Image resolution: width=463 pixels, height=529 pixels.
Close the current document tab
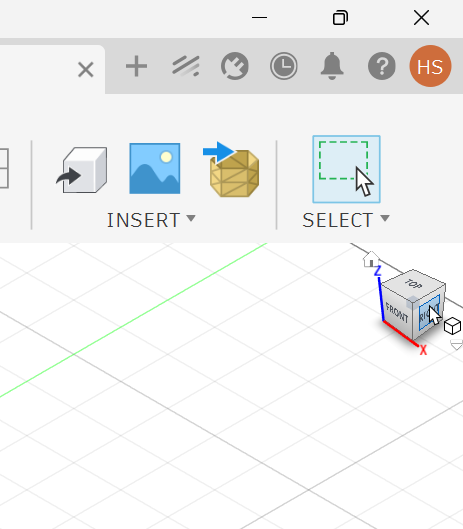click(x=86, y=70)
